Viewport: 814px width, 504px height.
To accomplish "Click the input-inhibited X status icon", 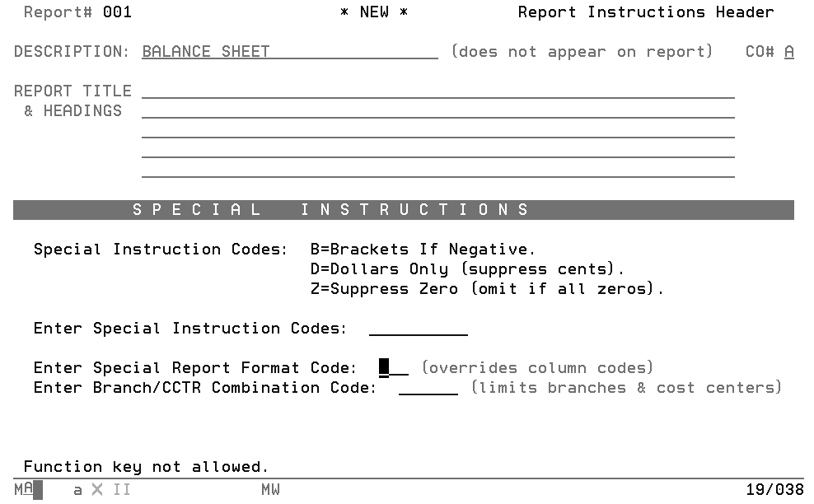I will (x=97, y=489).
